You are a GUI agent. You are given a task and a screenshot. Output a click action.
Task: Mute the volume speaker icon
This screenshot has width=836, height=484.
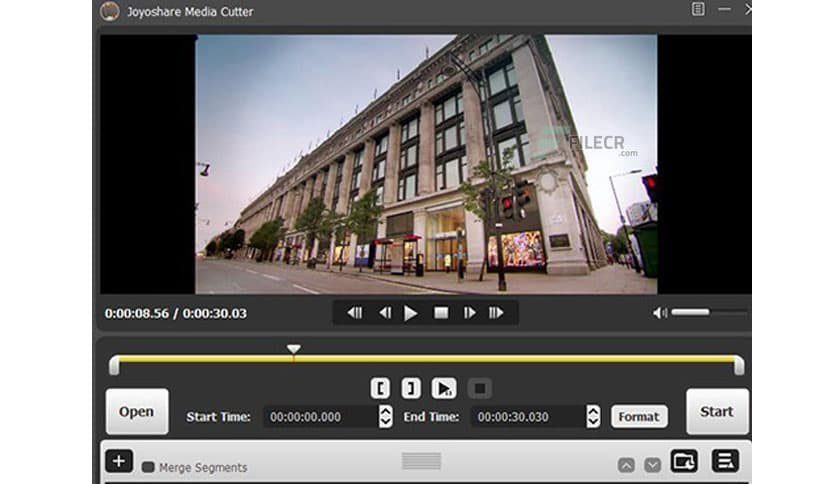660,313
